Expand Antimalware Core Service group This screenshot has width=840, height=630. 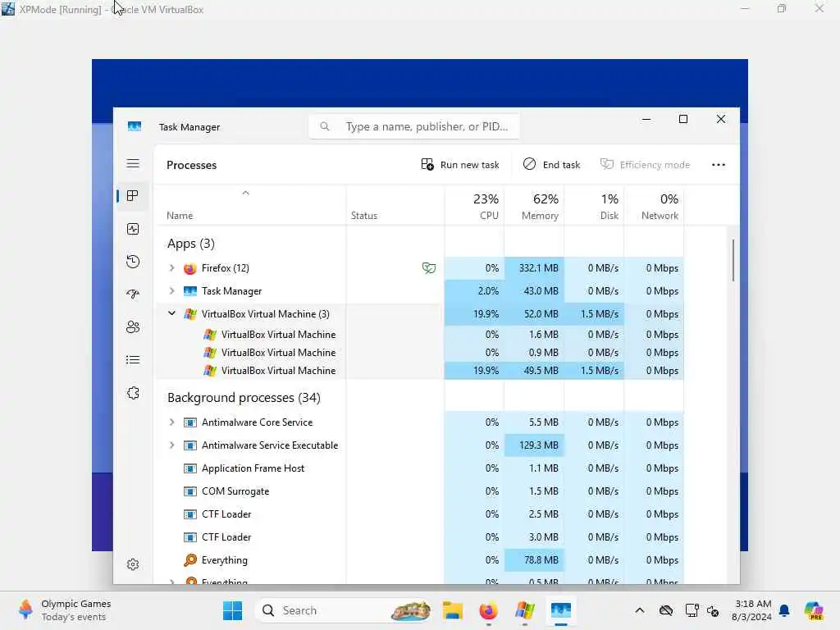pos(171,422)
